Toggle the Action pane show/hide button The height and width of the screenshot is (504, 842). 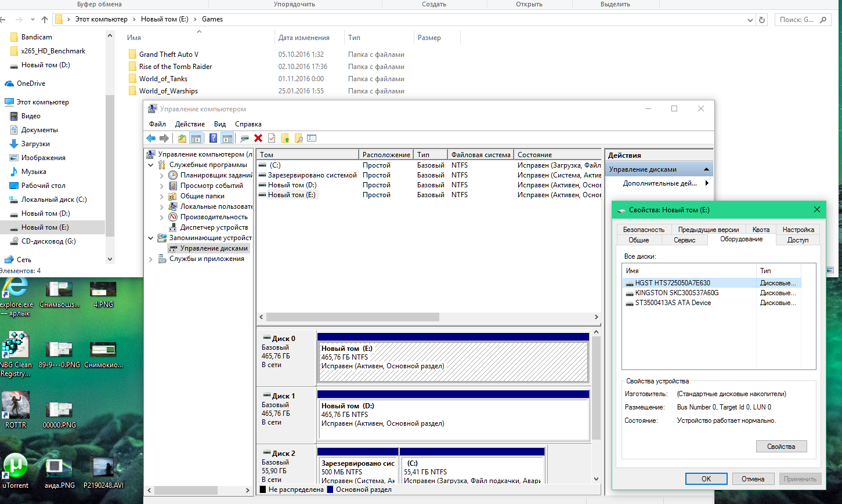[227, 138]
